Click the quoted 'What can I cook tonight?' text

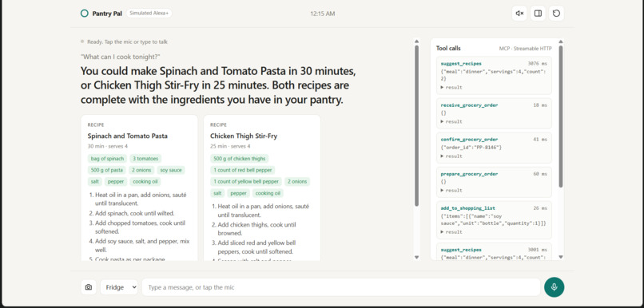(x=121, y=57)
